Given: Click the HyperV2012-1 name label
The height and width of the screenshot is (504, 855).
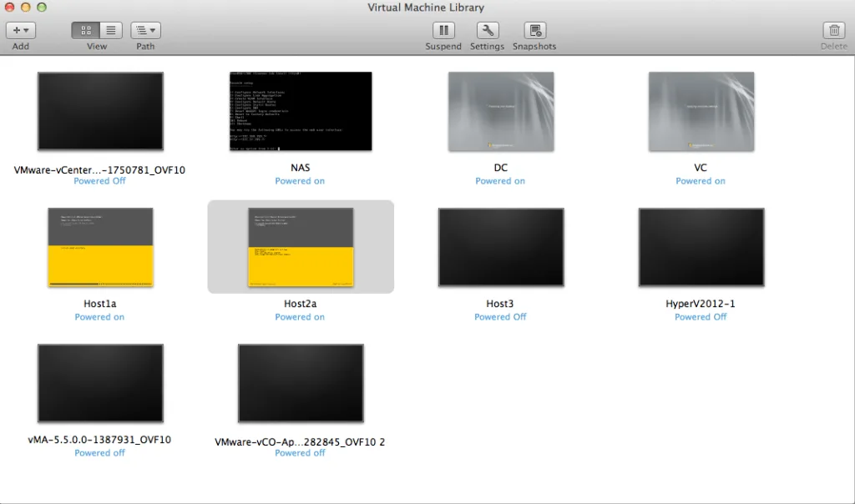Looking at the screenshot, I should point(701,304).
